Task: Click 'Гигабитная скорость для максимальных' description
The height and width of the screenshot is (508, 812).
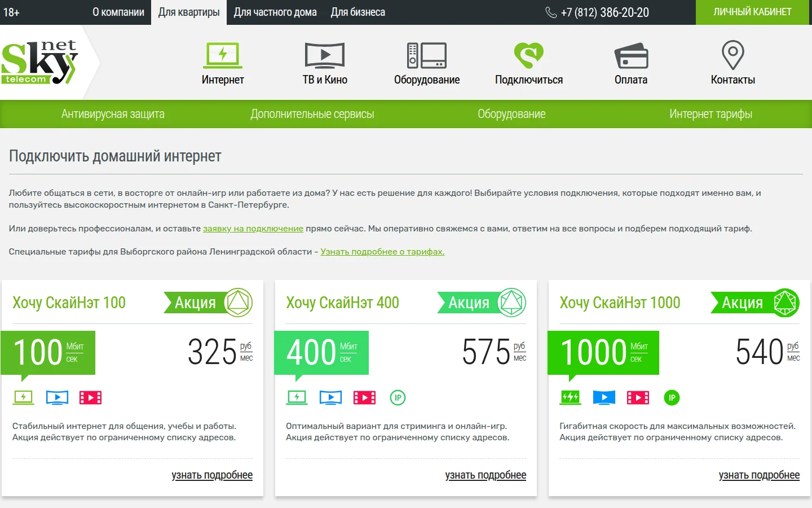Action: click(x=677, y=432)
